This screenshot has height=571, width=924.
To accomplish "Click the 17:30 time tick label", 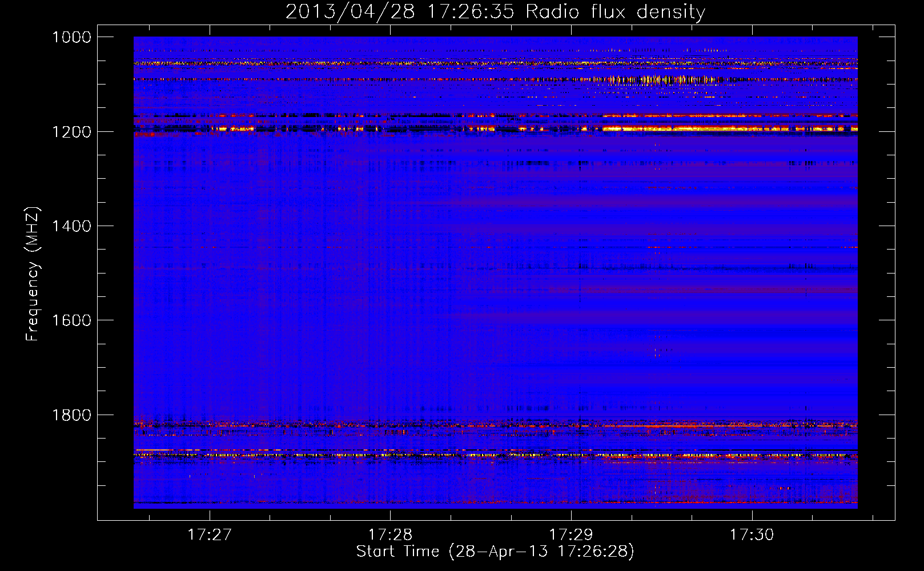I will pyautogui.click(x=752, y=534).
